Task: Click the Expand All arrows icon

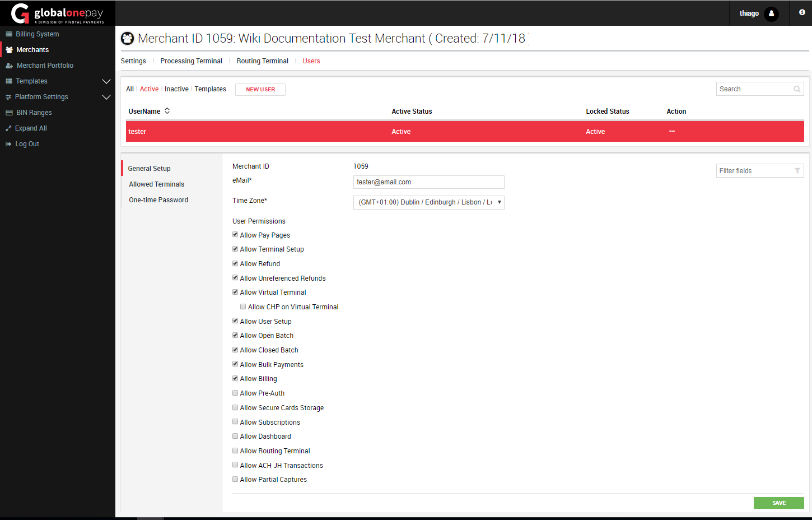Action: point(8,128)
